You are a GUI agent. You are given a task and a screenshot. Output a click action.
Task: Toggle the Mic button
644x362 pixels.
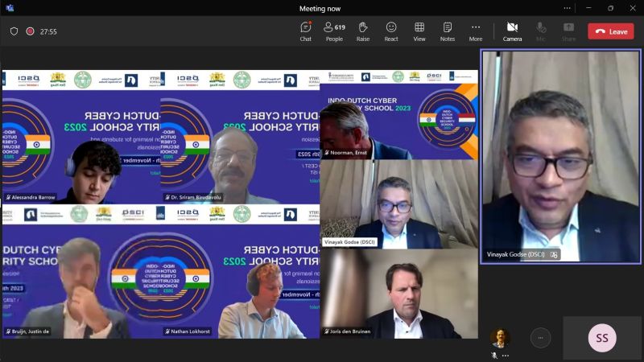tap(541, 31)
